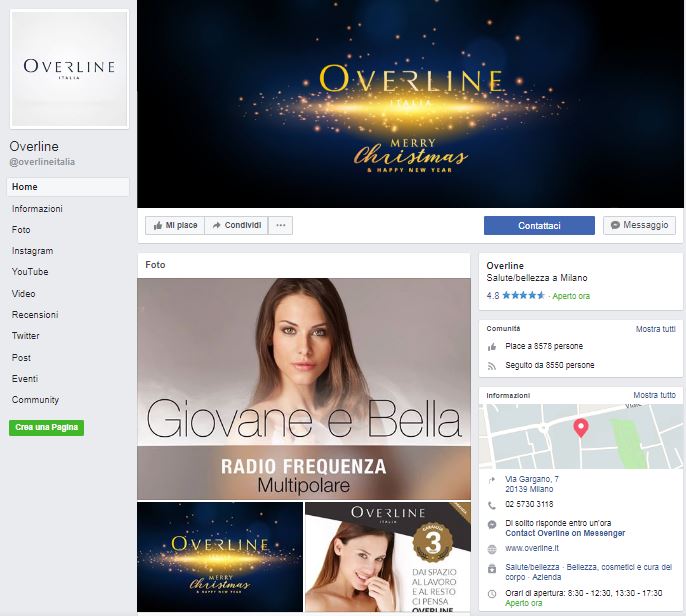Screen dimensions: 686x616
Task: Open the three-dots more options button
Action: (280, 225)
